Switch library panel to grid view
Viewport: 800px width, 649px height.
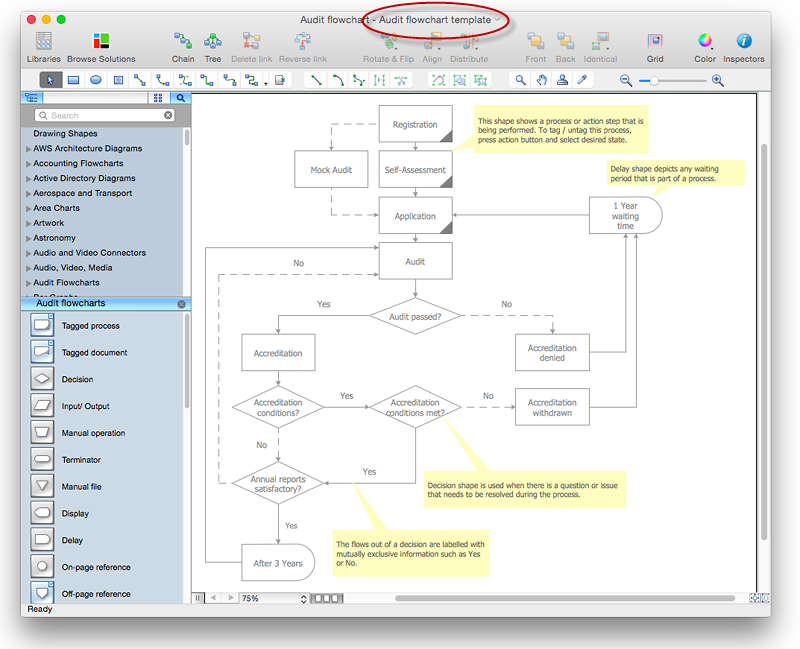tap(158, 98)
